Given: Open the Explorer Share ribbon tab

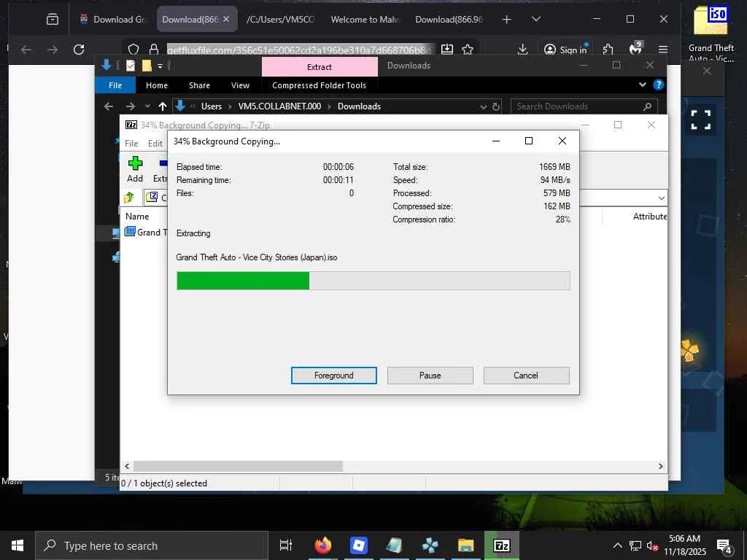Looking at the screenshot, I should point(199,85).
